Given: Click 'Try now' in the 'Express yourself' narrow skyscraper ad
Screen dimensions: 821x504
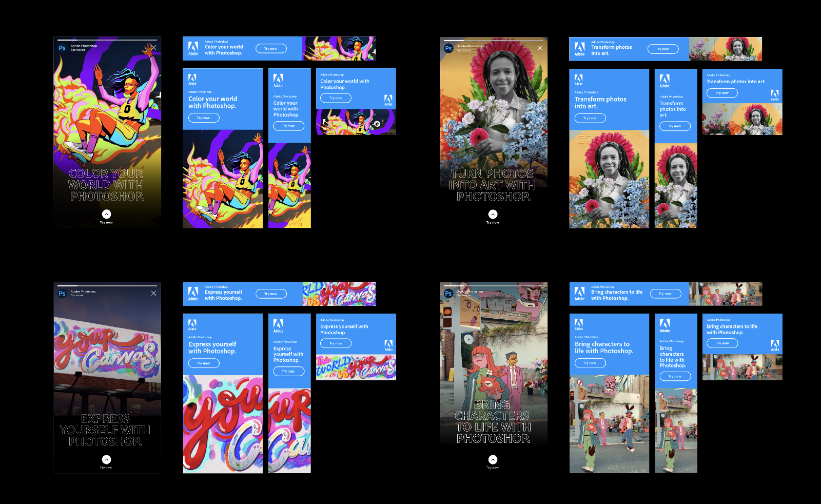Looking at the screenshot, I should 288,371.
